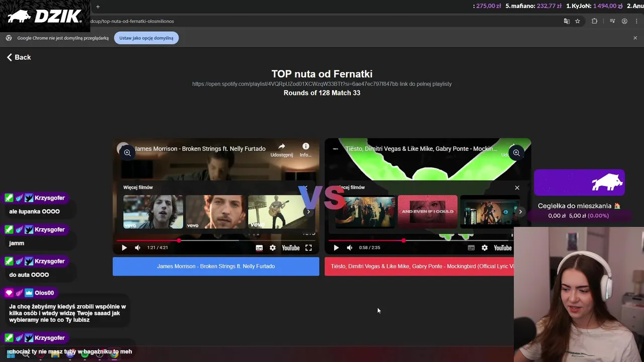
Task: Click the Tiësto Mockingbird video title
Action: click(x=421, y=149)
